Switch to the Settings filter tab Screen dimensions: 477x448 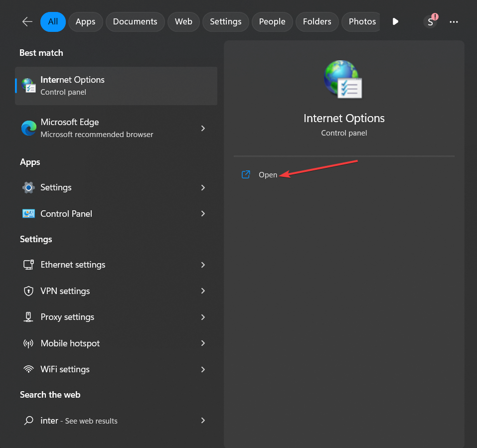226,21
